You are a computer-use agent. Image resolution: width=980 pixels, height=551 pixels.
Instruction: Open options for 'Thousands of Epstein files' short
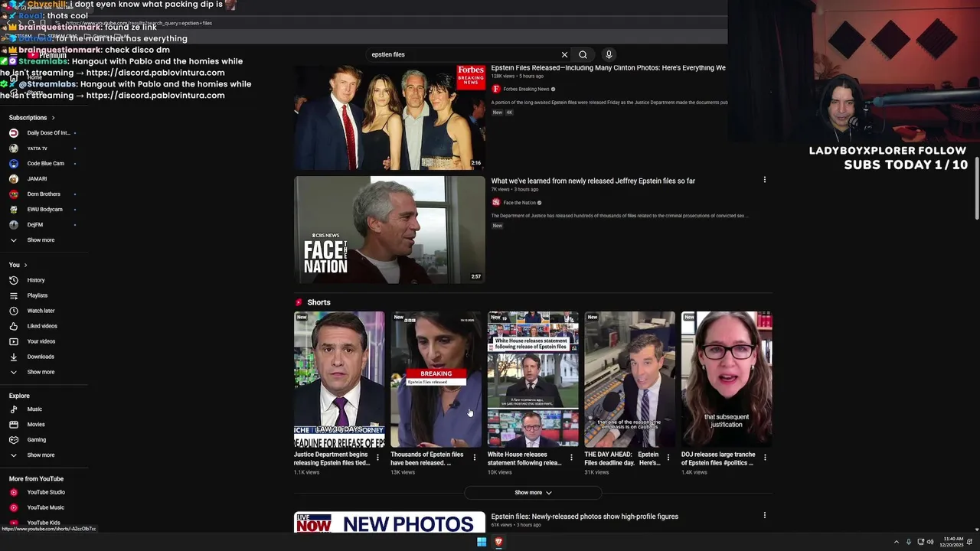point(474,458)
